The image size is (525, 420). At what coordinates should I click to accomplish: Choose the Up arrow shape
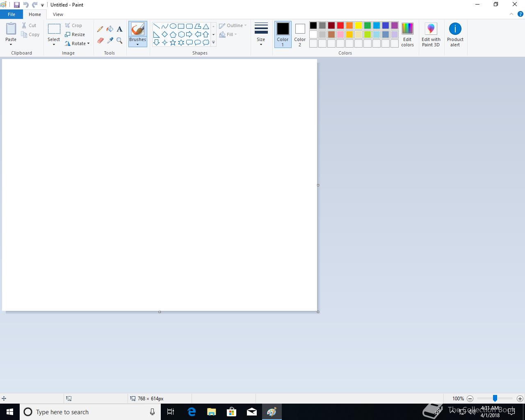click(205, 34)
